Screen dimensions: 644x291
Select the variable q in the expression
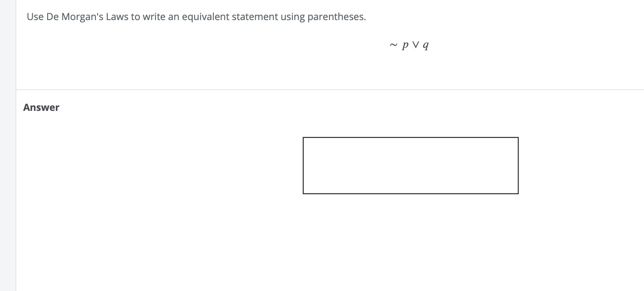point(426,45)
